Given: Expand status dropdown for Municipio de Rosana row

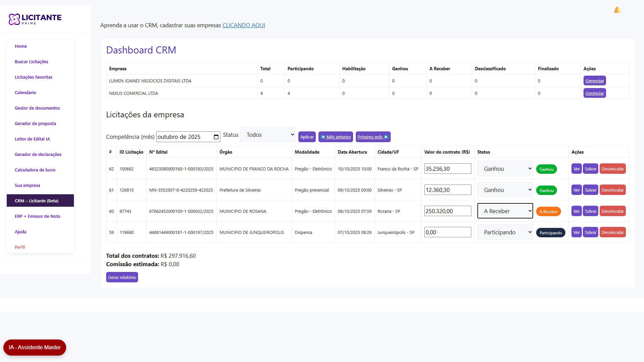Looking at the screenshot, I should (x=505, y=211).
